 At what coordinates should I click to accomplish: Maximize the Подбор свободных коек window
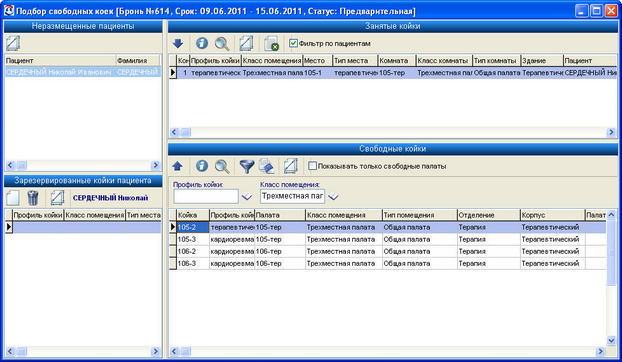click(x=596, y=11)
